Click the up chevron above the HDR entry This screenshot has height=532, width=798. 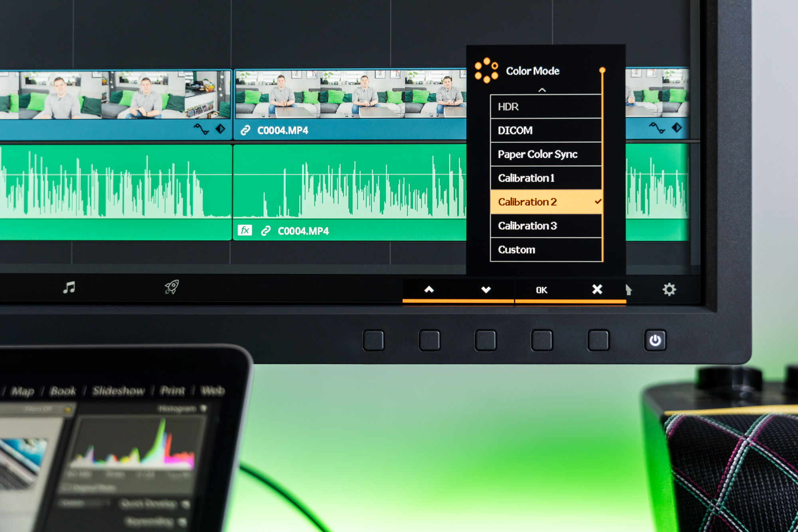542,90
